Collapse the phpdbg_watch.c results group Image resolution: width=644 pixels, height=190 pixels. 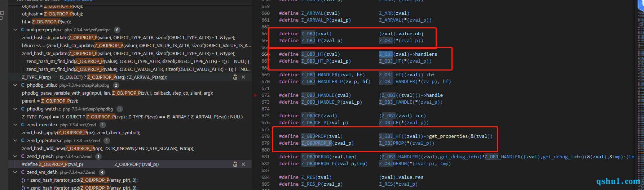point(15,109)
